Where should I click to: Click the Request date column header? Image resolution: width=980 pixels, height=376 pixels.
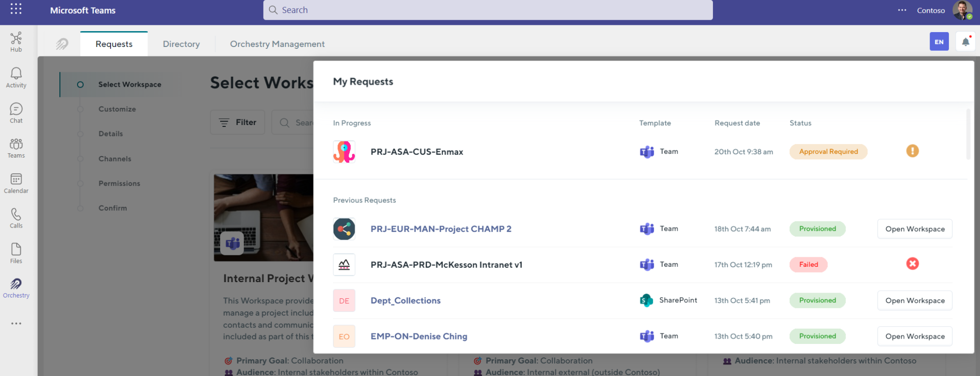tap(737, 123)
